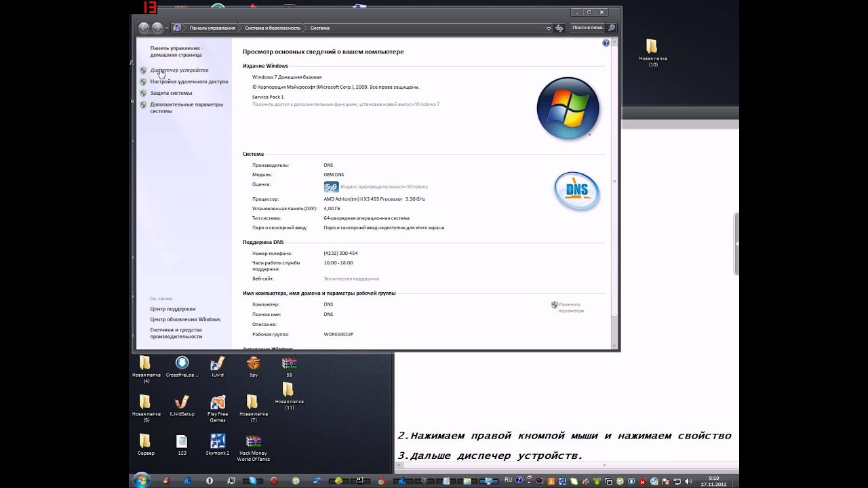Open Новая папка (10) folder on desktop
The height and width of the screenshot is (488, 868).
coord(652,53)
